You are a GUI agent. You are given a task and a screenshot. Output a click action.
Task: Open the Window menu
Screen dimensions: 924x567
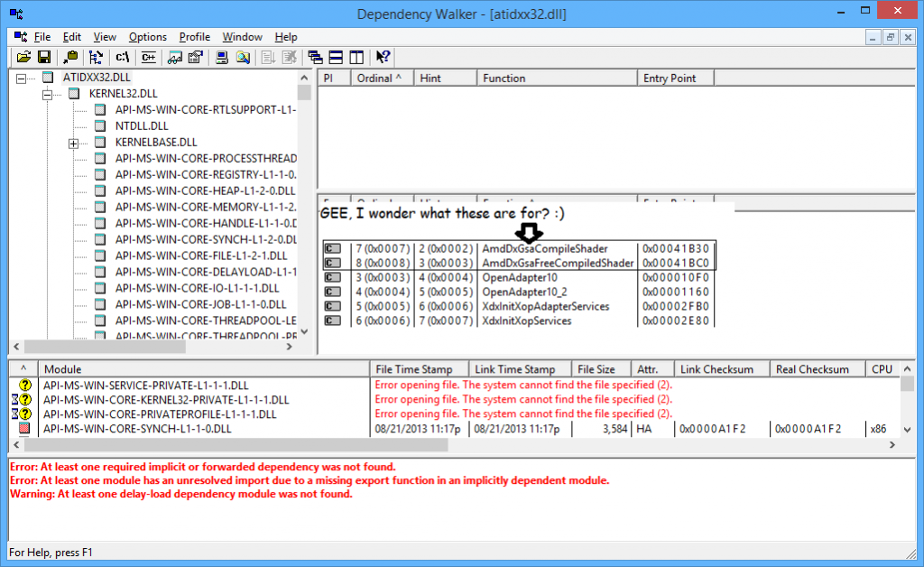pyautogui.click(x=242, y=36)
